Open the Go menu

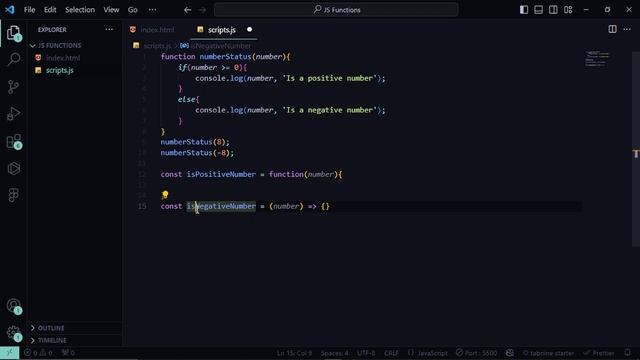pos(133,10)
